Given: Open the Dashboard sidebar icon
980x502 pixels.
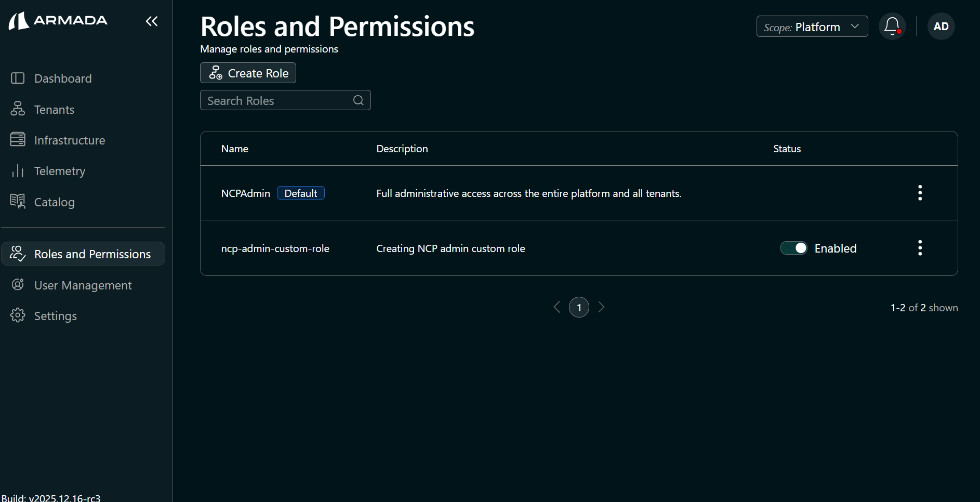Looking at the screenshot, I should point(17,78).
